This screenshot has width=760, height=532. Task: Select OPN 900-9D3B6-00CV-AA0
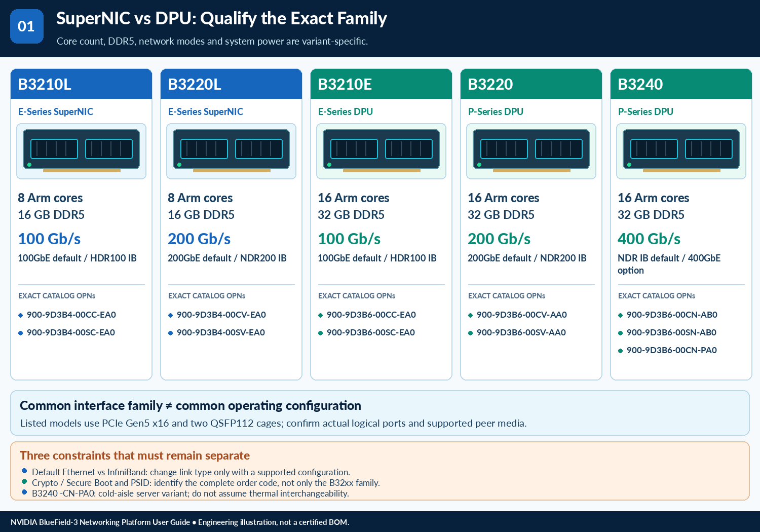click(x=522, y=315)
